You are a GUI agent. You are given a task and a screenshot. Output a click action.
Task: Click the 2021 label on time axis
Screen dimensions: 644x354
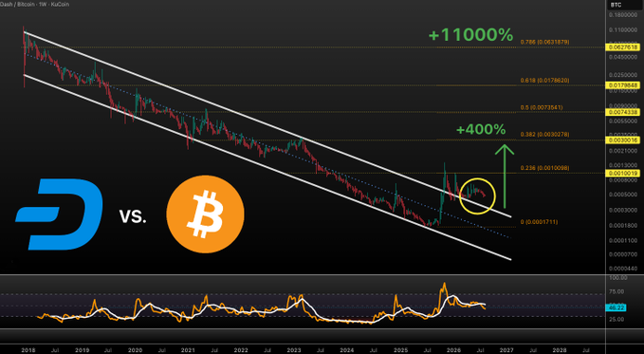(x=188, y=350)
